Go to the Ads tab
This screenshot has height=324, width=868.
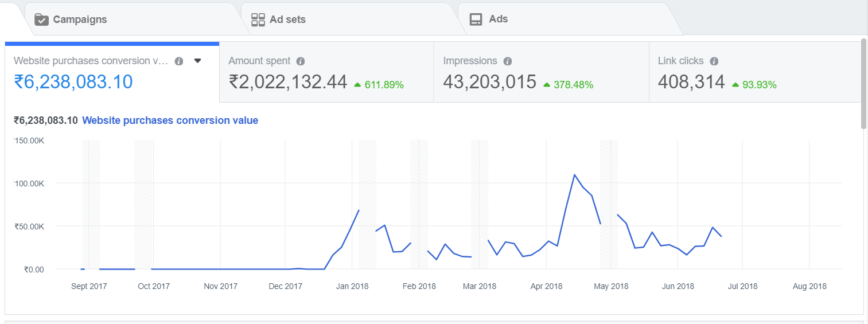click(498, 19)
